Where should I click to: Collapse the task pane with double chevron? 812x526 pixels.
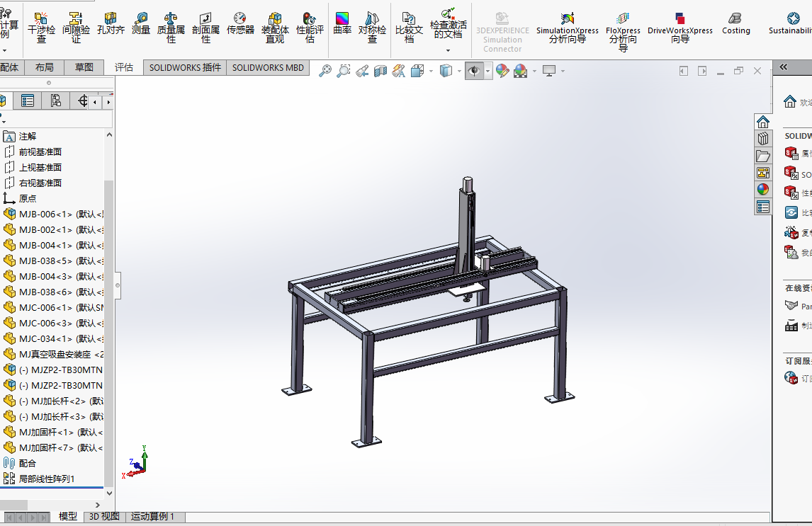[784, 67]
